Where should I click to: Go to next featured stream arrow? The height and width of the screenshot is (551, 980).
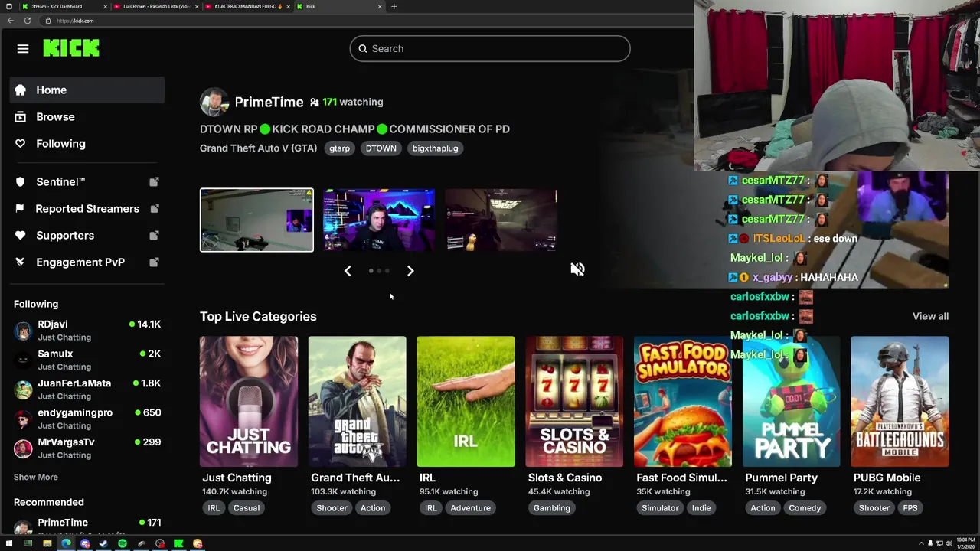point(410,271)
